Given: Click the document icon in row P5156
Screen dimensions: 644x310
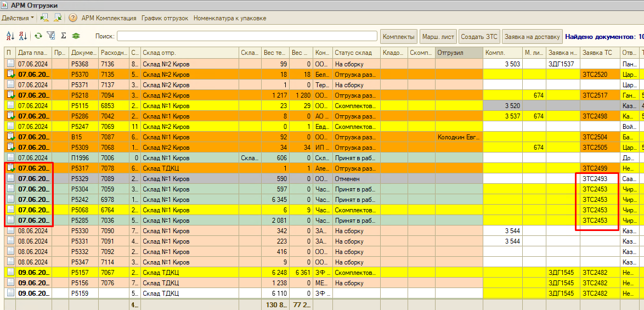Looking at the screenshot, I should pos(10,283).
